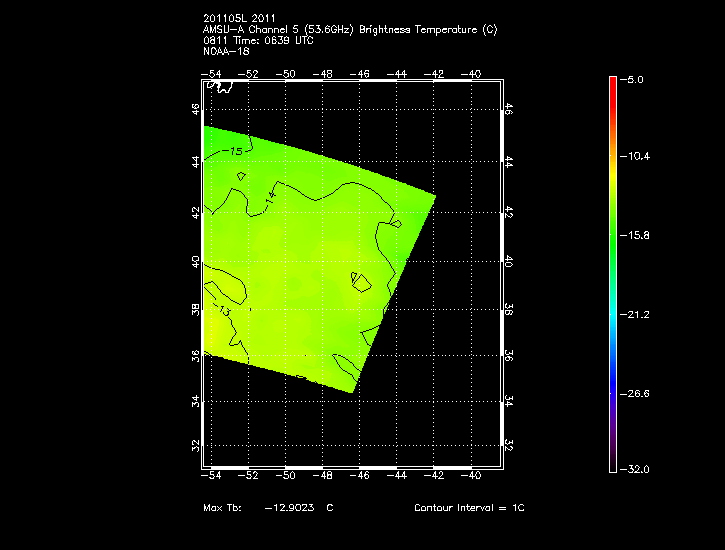Image resolution: width=725 pixels, height=550 pixels.
Task: Click the -54 longitude label on the top axis
Action: point(211,74)
